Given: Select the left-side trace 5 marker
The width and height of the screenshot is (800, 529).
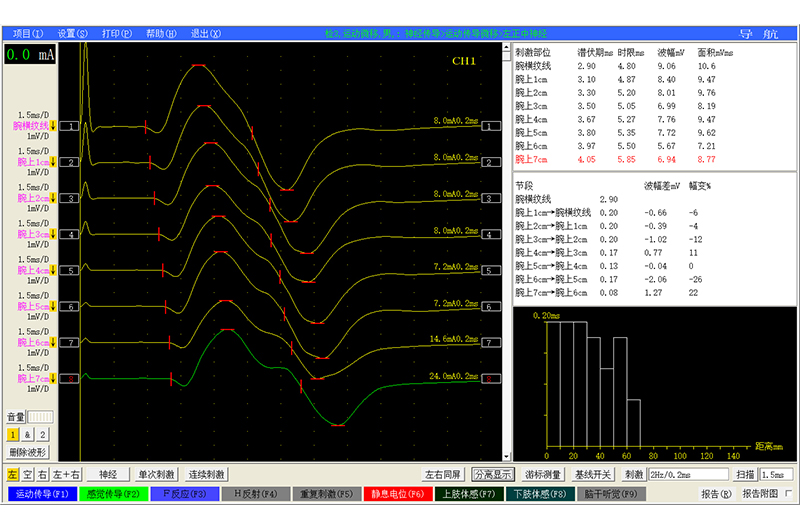Looking at the screenshot, I should coord(70,270).
